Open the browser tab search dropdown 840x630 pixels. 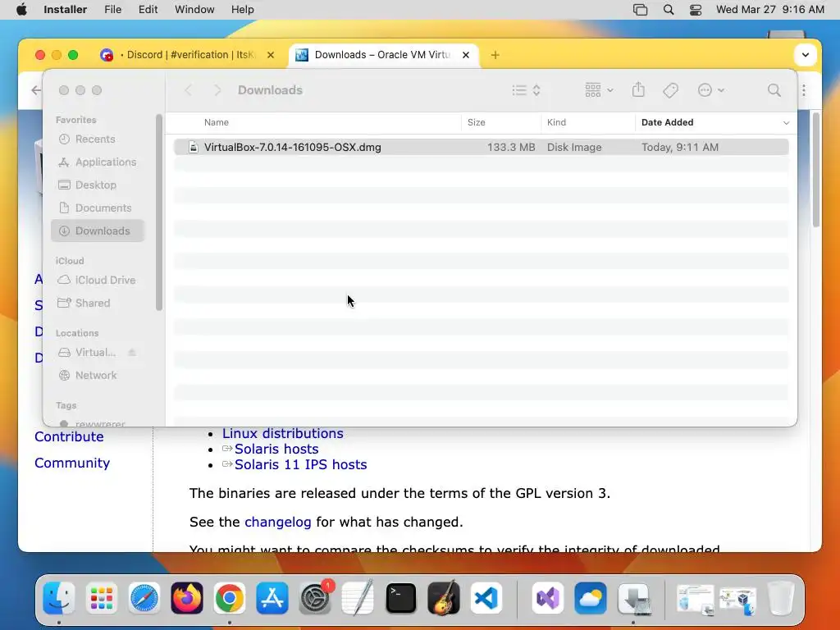tap(806, 55)
